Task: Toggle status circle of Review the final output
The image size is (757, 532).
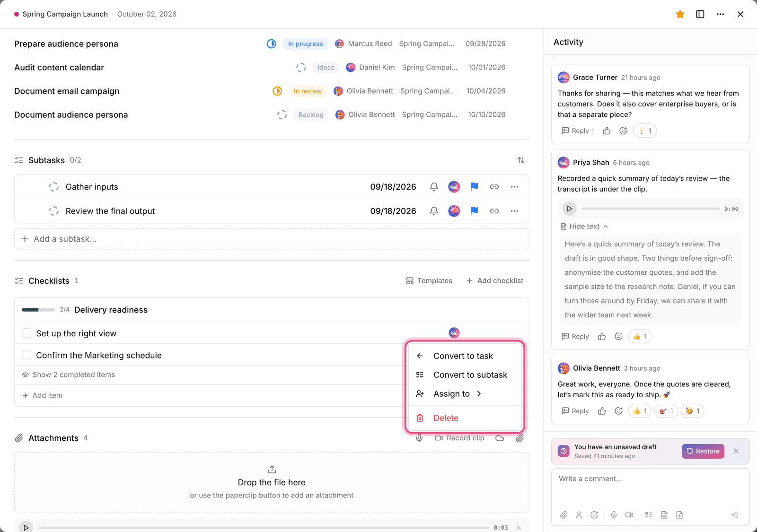Action: click(54, 211)
